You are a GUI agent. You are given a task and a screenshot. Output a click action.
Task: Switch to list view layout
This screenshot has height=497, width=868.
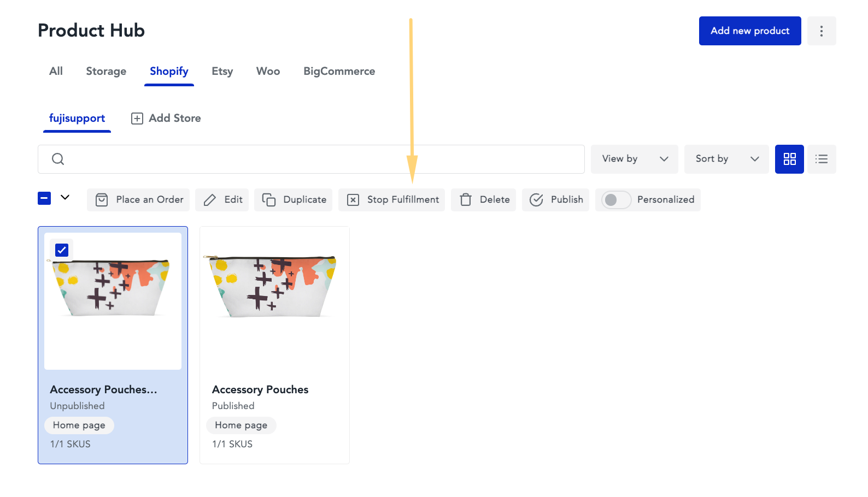[821, 159]
